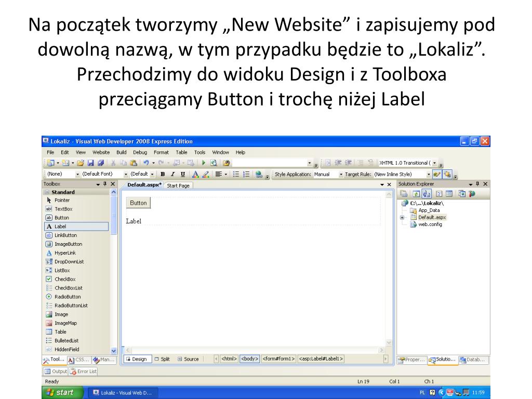Click the PL language indicator in system tray
532x399 pixels.
pyautogui.click(x=422, y=393)
